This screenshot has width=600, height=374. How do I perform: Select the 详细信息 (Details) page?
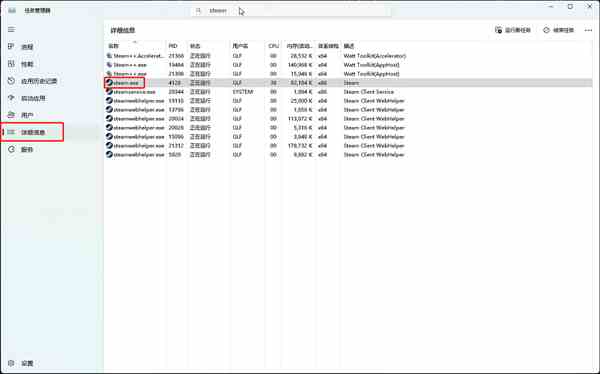tap(33, 132)
